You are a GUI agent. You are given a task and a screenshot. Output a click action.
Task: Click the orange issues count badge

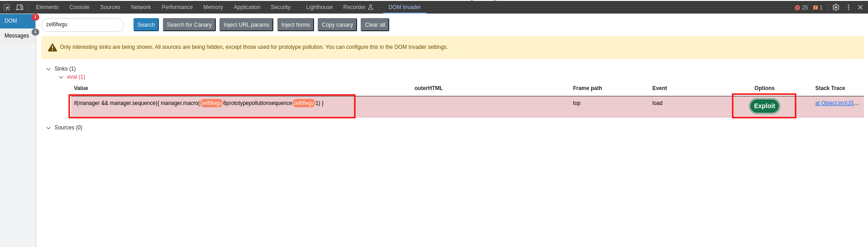pos(818,8)
